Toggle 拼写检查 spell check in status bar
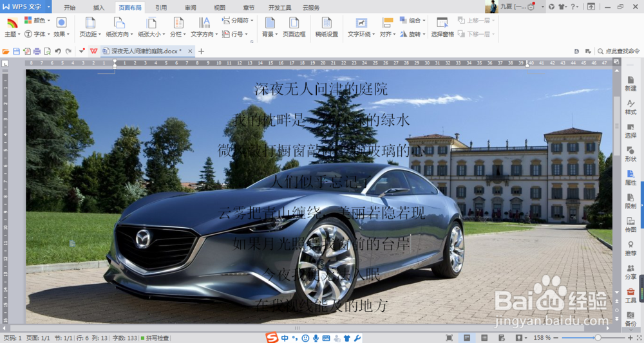This screenshot has width=644, height=343. pyautogui.click(x=155, y=338)
